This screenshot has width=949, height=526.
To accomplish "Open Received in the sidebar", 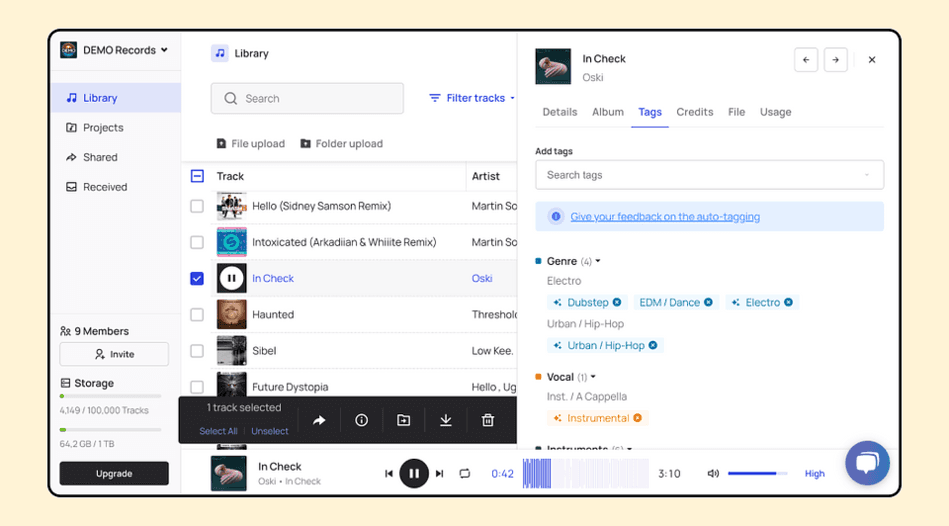I will (x=96, y=187).
